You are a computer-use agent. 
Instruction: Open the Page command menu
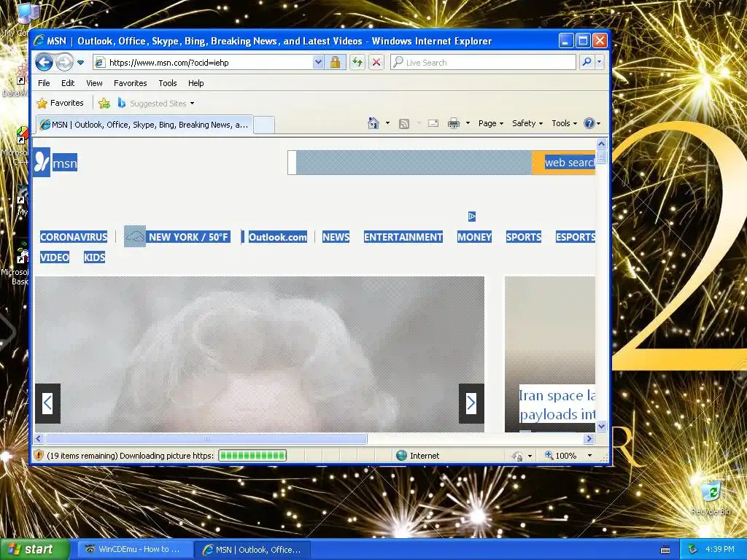(491, 123)
